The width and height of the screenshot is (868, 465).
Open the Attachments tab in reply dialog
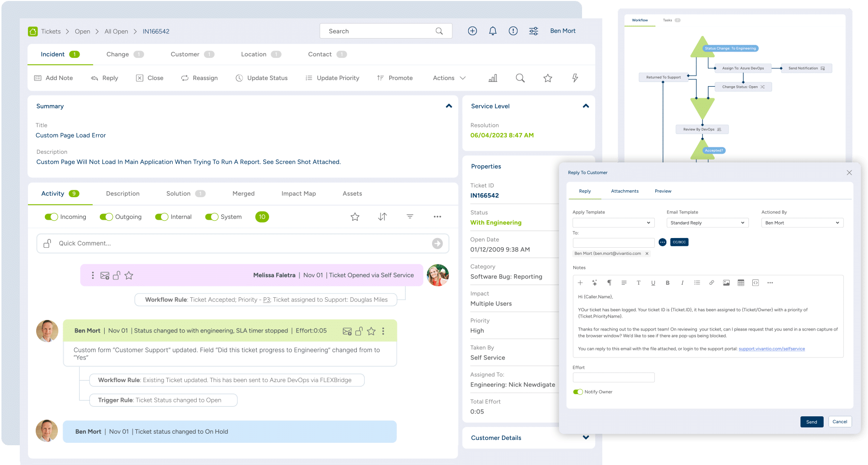[624, 191]
